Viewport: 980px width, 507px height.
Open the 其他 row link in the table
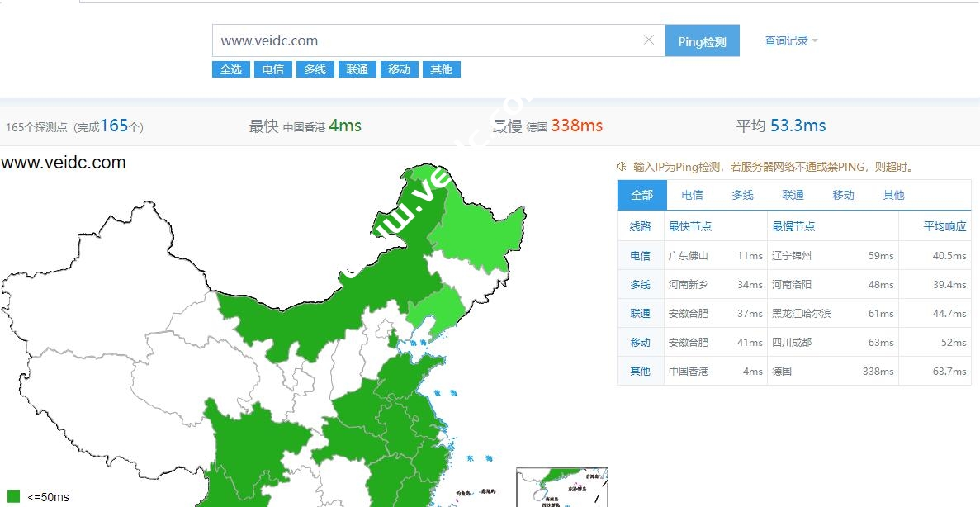(x=640, y=371)
